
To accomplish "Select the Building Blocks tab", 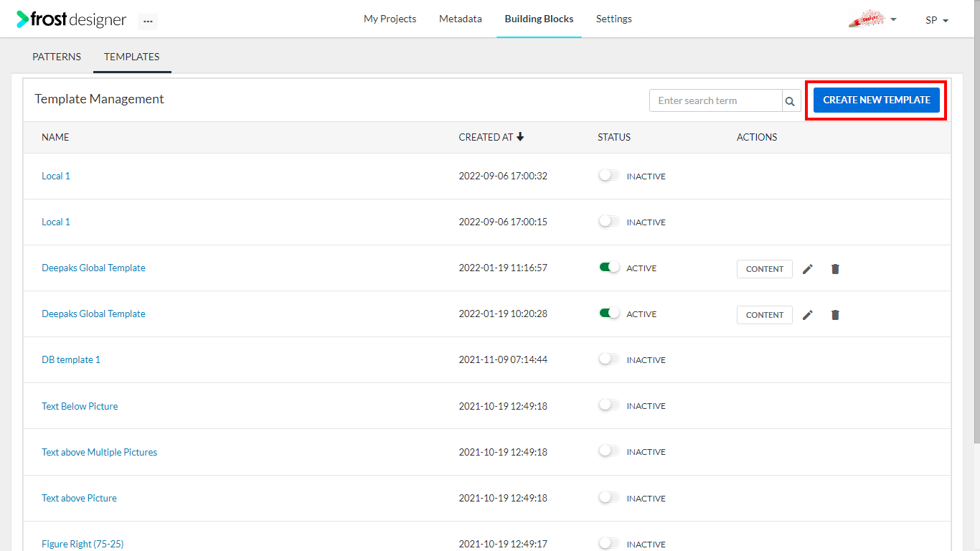I will (539, 19).
